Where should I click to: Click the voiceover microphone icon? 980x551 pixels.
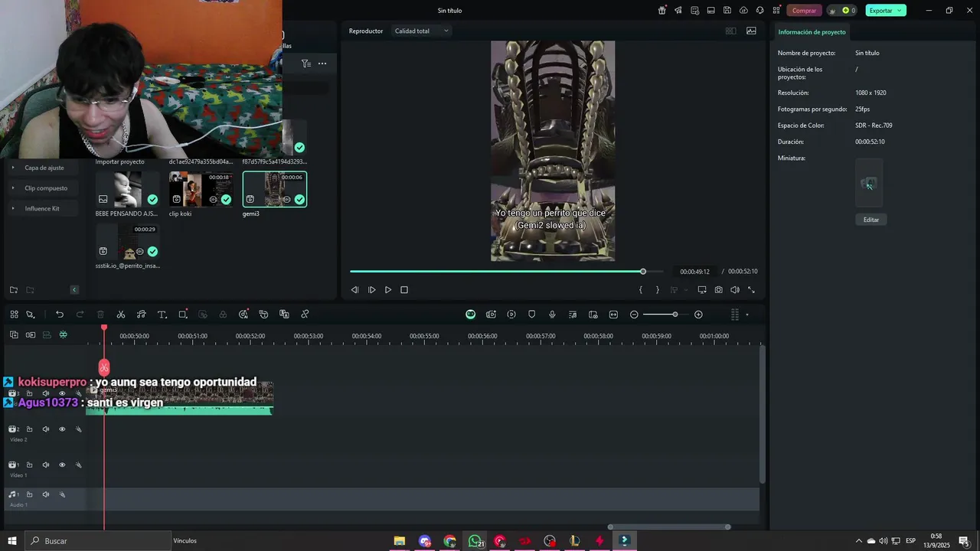(552, 315)
